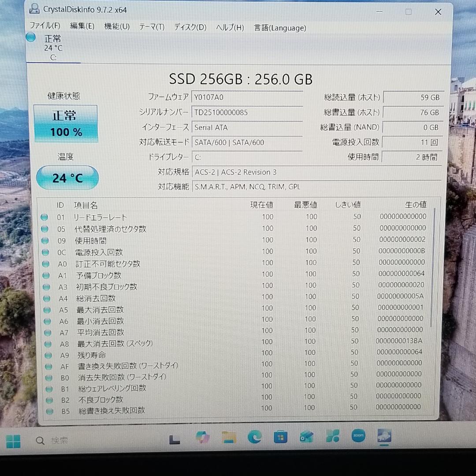The height and width of the screenshot is (476, 476).
Task: Click the taskbar 検索 search box
Action: click(52, 440)
